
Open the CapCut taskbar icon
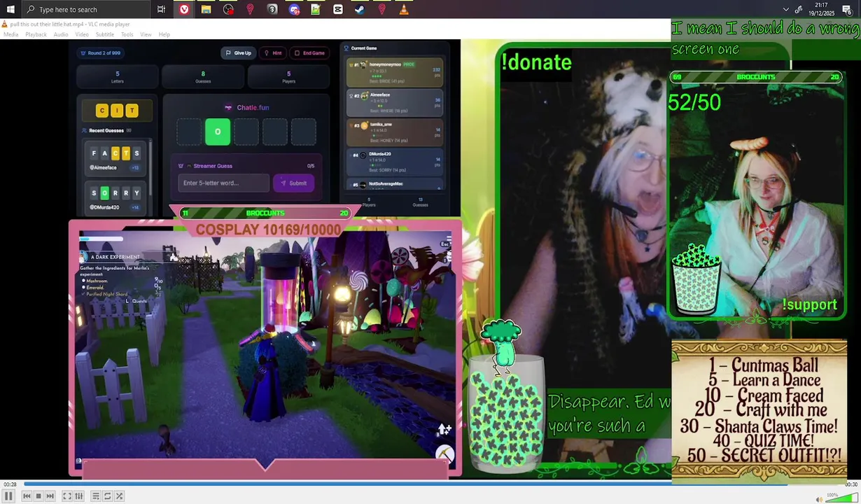338,9
